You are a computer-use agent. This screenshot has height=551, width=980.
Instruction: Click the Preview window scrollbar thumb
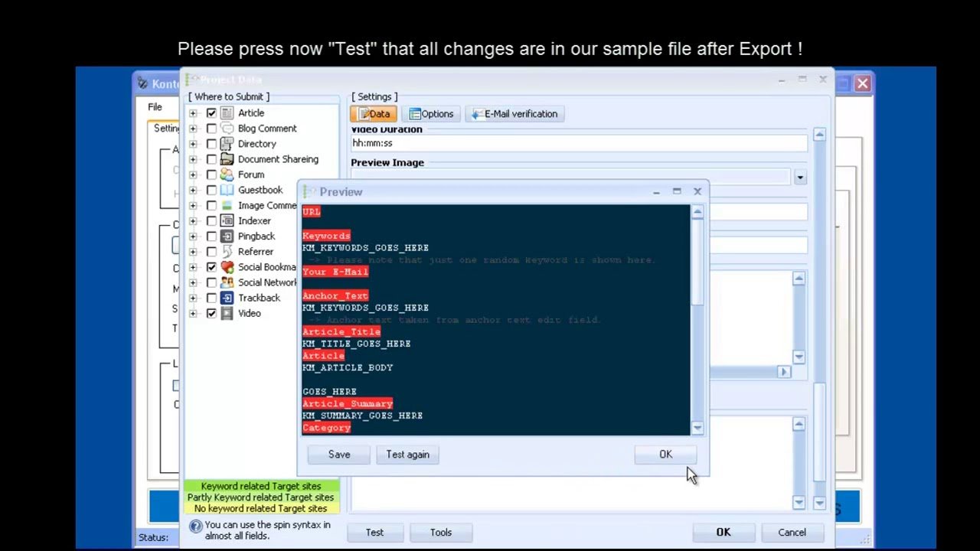[697, 262]
